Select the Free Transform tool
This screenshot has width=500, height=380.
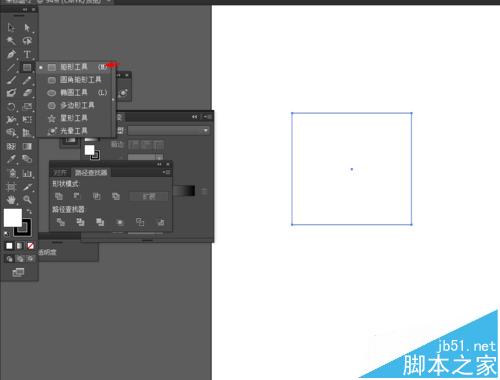[x=27, y=119]
